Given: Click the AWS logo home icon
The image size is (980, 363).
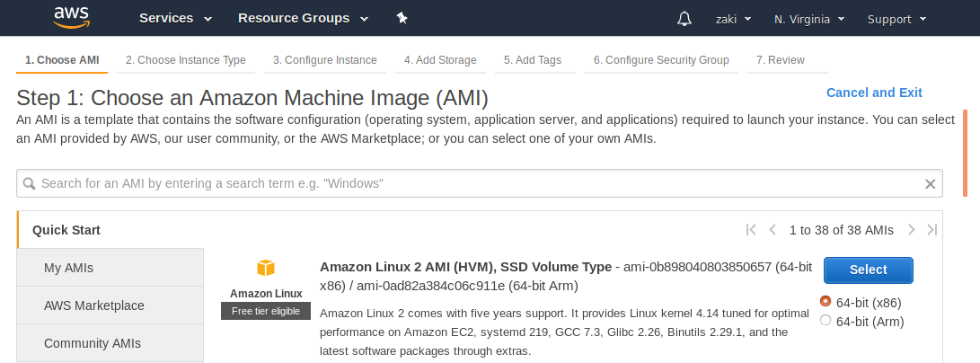Looking at the screenshot, I should [x=70, y=18].
